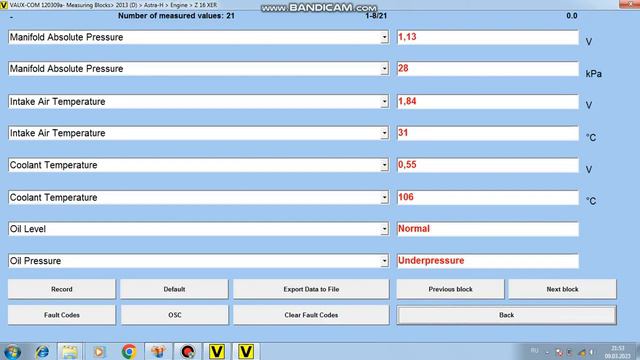Click the Underpressure value field

click(487, 261)
